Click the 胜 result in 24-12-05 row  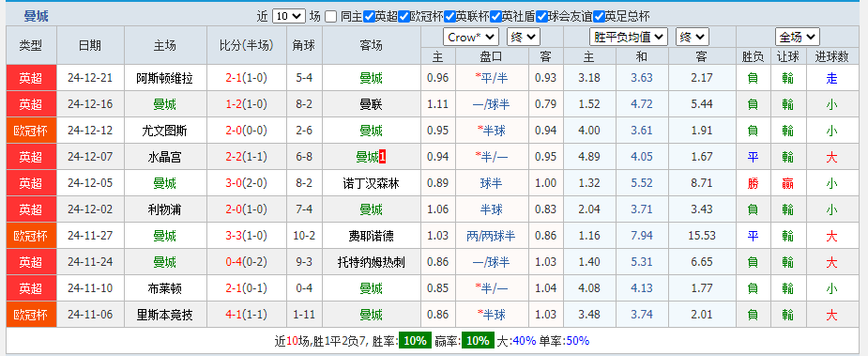click(753, 183)
